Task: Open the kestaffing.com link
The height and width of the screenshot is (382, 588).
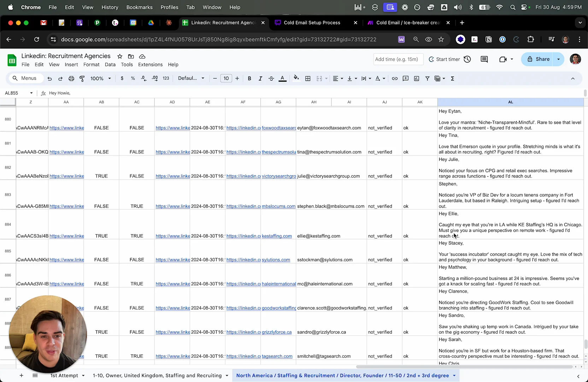Action: click(277, 236)
